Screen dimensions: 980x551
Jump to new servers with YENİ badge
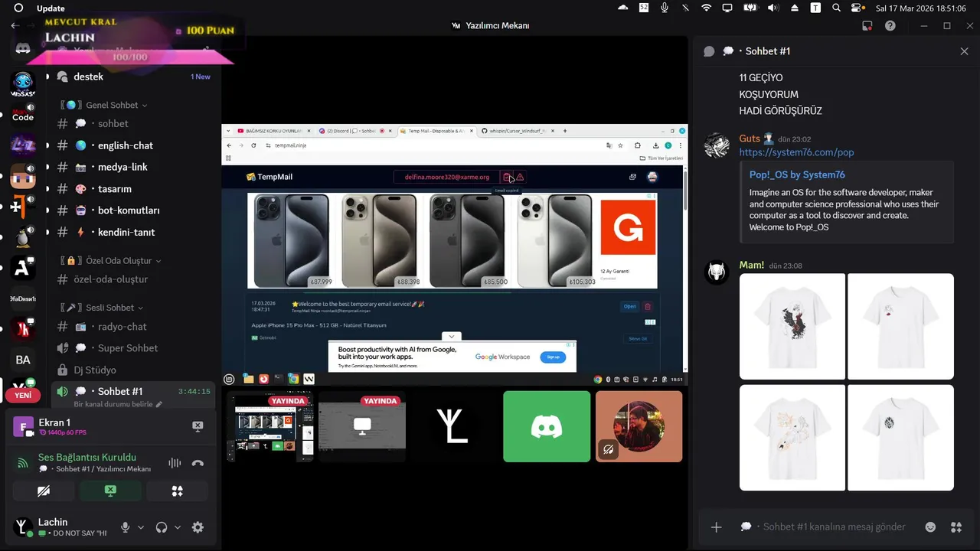23,395
